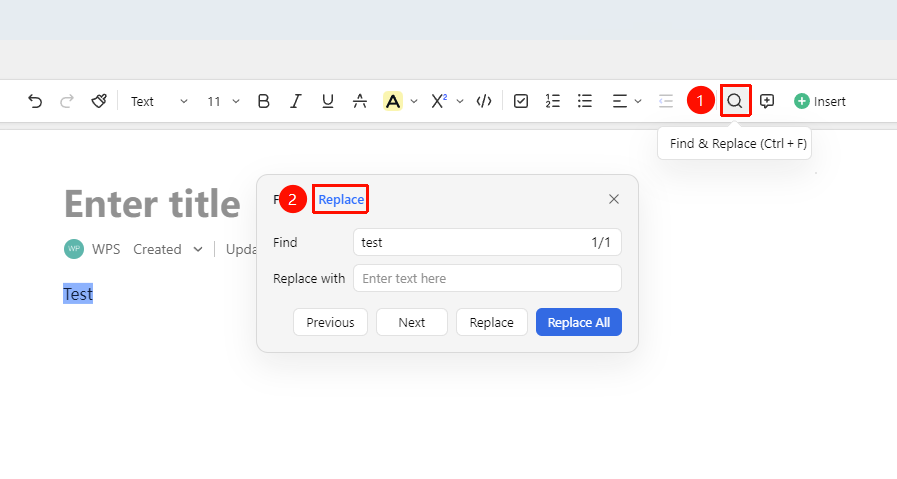
Task: Toggle italic formatting
Action: point(296,101)
